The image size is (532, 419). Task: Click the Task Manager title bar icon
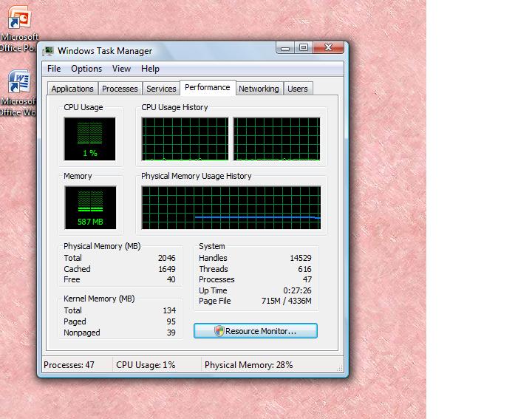49,51
